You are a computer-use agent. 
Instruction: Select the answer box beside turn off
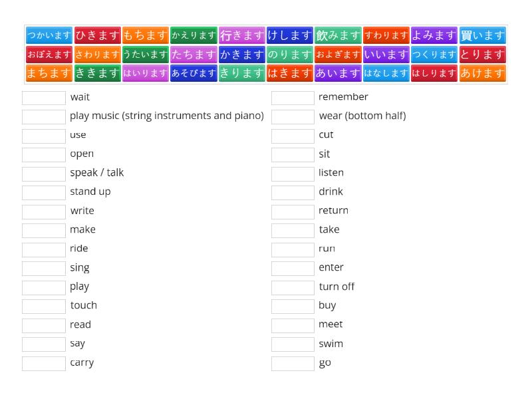pyautogui.click(x=292, y=287)
